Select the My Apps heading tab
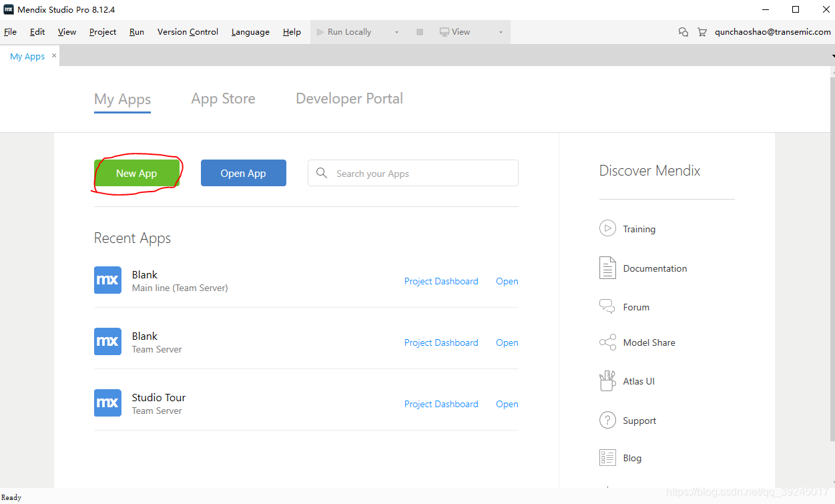This screenshot has height=504, width=835. tap(122, 99)
